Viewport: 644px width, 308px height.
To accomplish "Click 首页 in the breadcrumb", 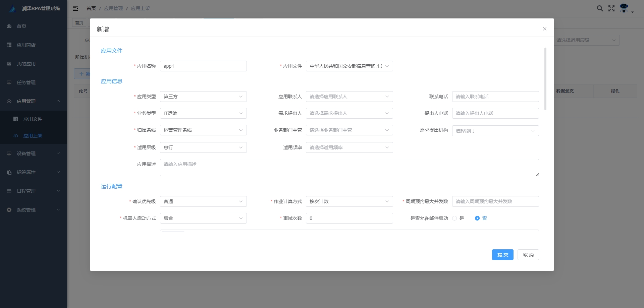I will click(x=91, y=8).
